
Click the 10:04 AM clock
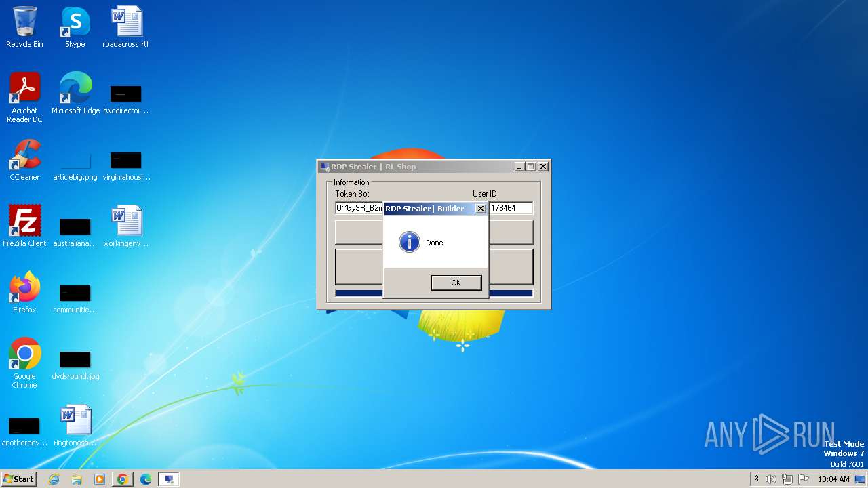pyautogui.click(x=833, y=479)
